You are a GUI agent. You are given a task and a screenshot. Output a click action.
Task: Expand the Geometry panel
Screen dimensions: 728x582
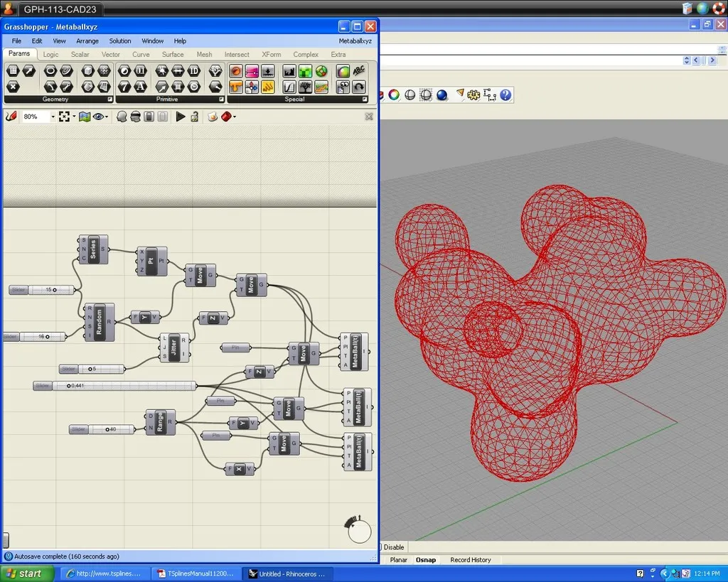coord(110,99)
